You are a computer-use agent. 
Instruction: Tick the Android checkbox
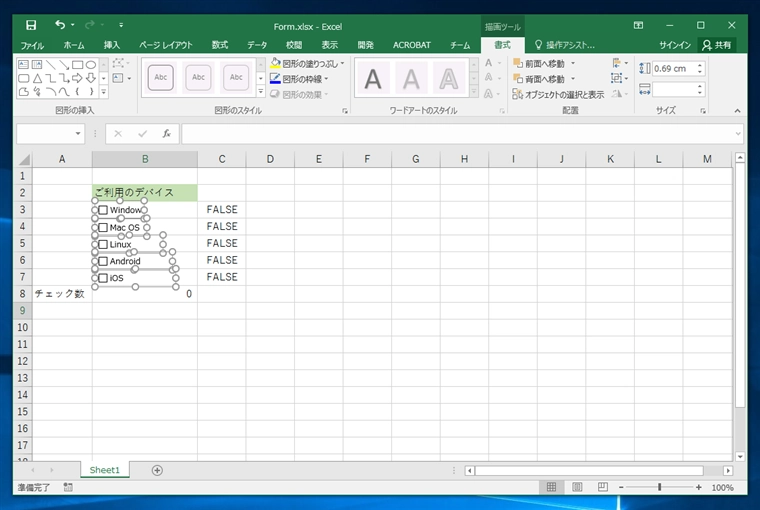103,261
